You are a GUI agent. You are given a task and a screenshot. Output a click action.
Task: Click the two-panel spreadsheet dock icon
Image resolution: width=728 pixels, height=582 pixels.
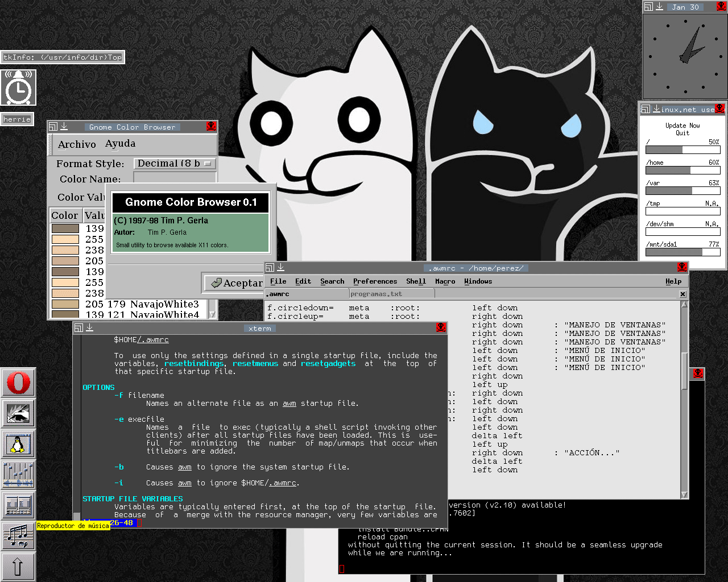pos(18,505)
